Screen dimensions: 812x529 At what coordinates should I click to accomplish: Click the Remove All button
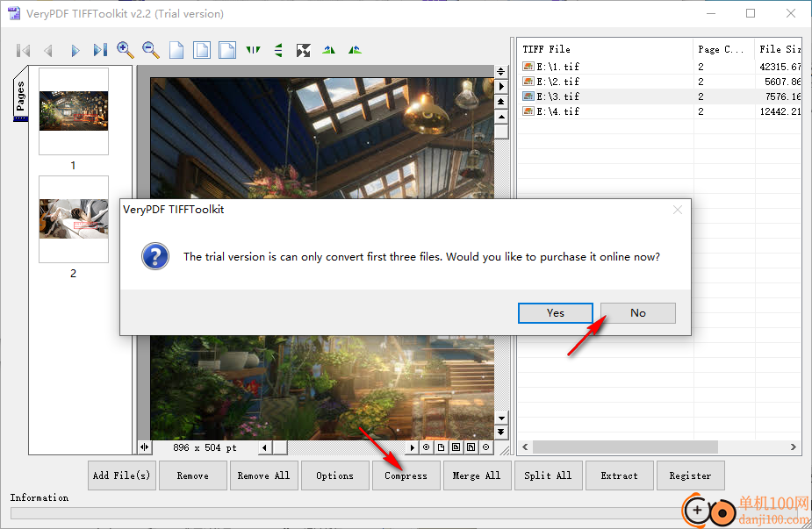coord(263,475)
